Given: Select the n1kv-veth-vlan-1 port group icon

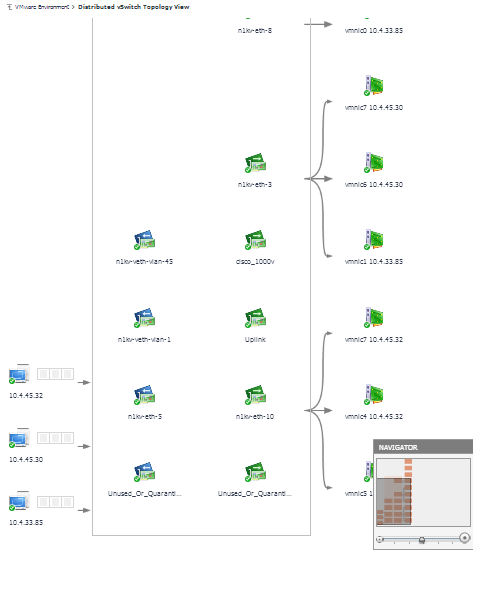Looking at the screenshot, I should point(144,318).
